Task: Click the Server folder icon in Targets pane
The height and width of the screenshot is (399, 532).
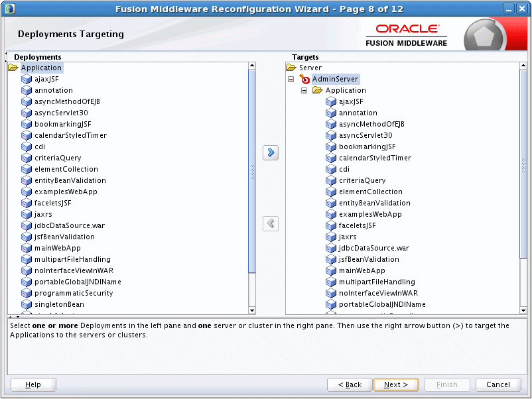Action: point(291,68)
